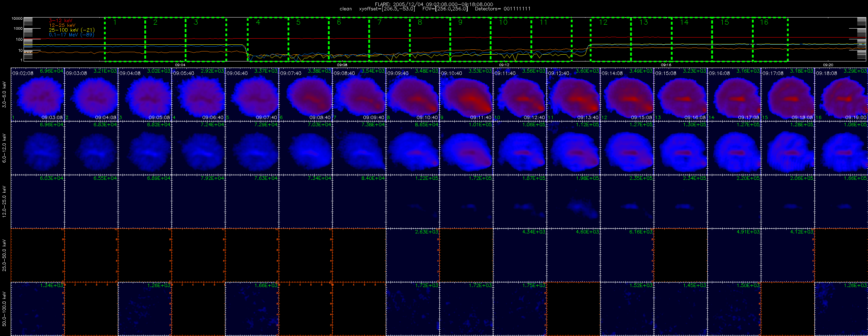Image resolution: width=868 pixels, height=336 pixels.
Task: Open the 25.0-50.0 keV image labeled 2.63E+03
Action: tap(413, 255)
